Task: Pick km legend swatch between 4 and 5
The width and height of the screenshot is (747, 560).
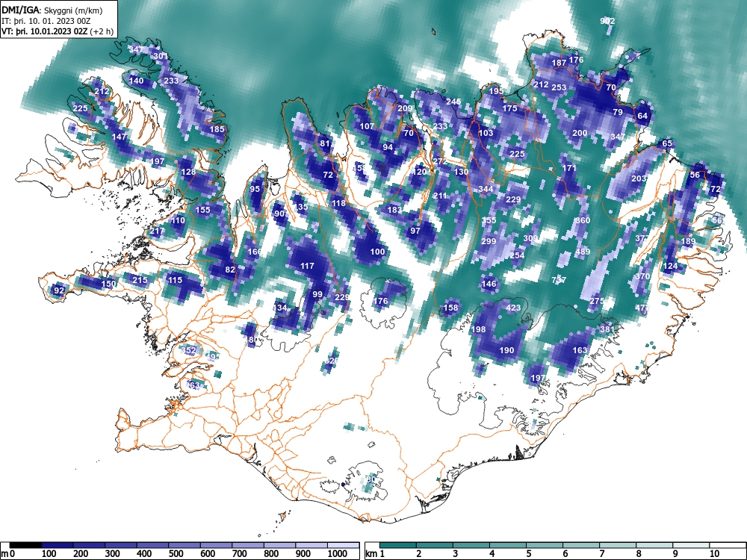Action: pos(508,545)
